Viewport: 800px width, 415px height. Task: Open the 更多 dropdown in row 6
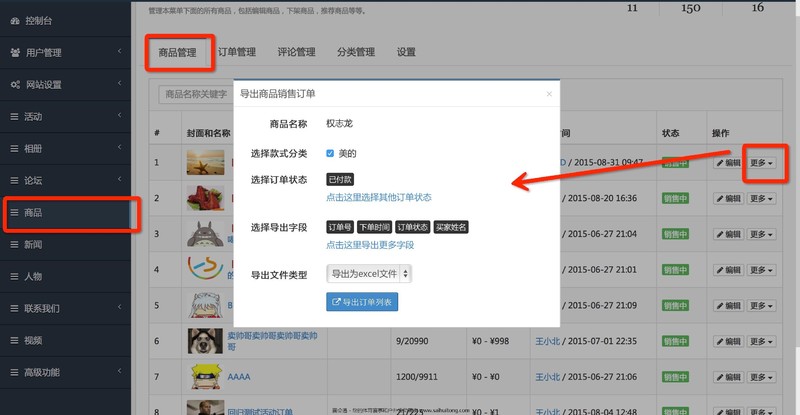coord(761,341)
